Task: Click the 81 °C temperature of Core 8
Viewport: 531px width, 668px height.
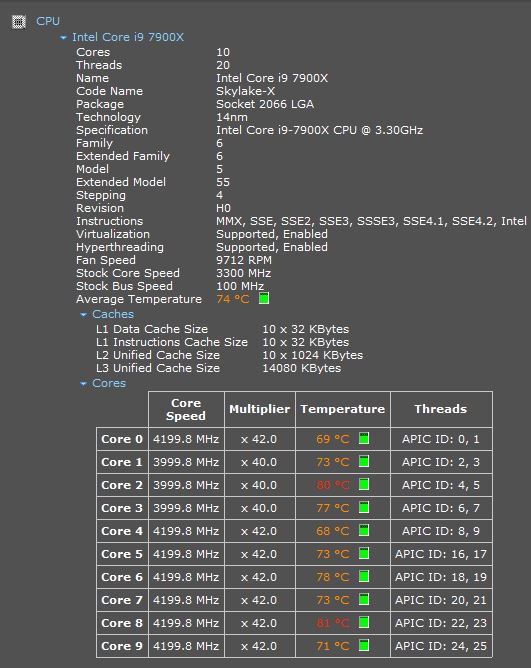Action: tap(333, 623)
